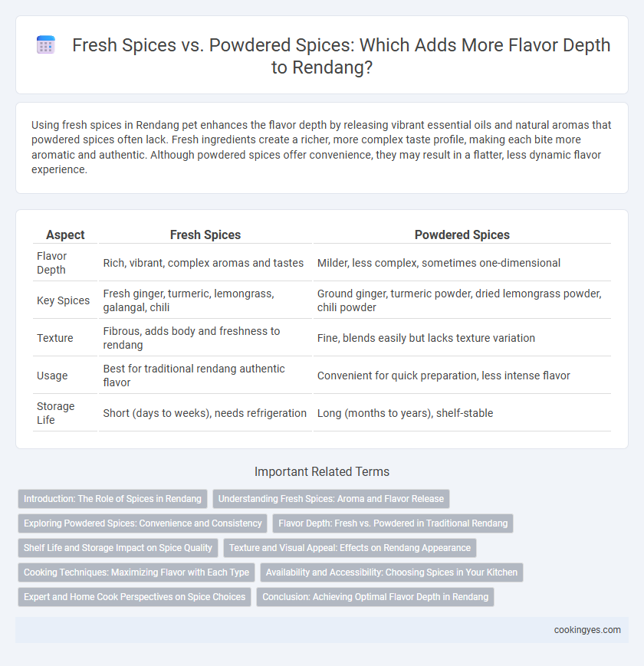
Task: Click the 'Important Related Terms' heading
Action: [x=322, y=471]
